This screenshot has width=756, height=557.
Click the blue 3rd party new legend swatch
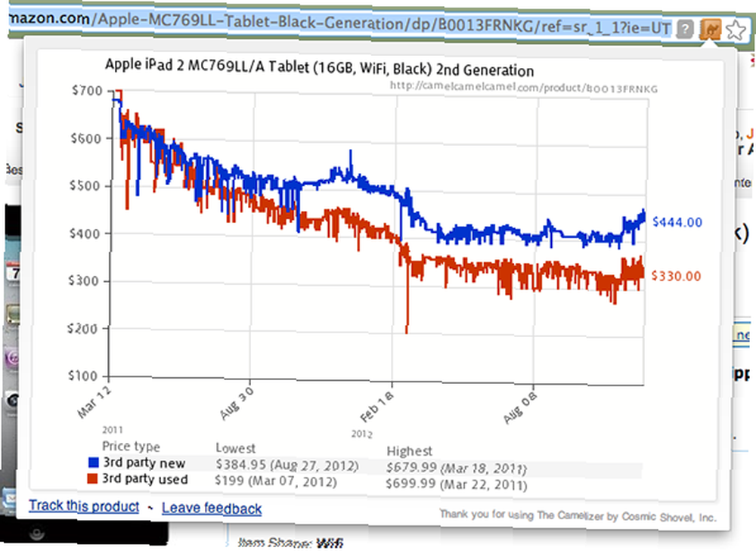93,463
